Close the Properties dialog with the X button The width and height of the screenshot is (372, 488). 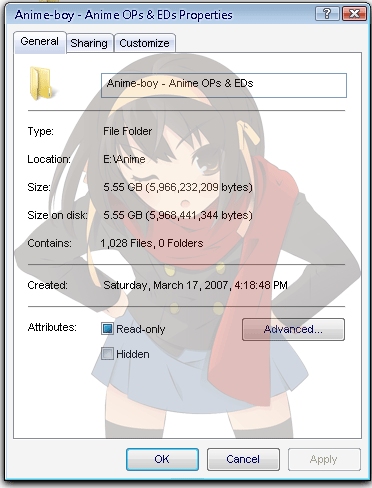coord(354,14)
